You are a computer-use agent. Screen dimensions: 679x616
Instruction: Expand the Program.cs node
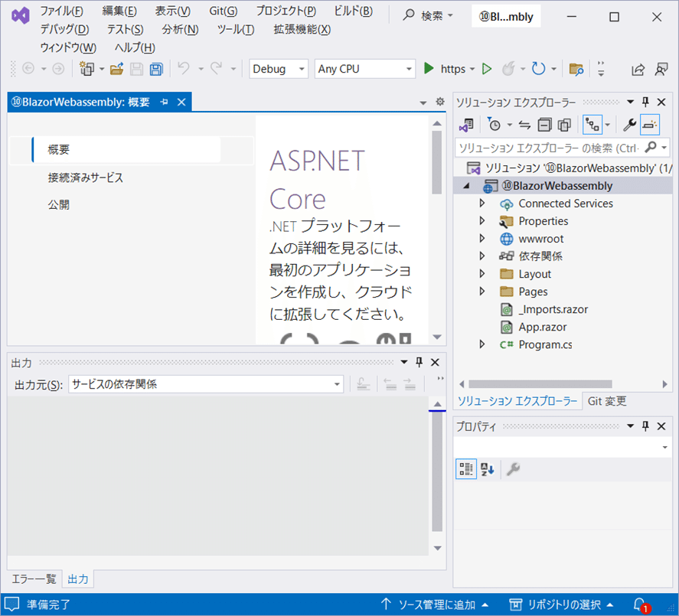[482, 344]
